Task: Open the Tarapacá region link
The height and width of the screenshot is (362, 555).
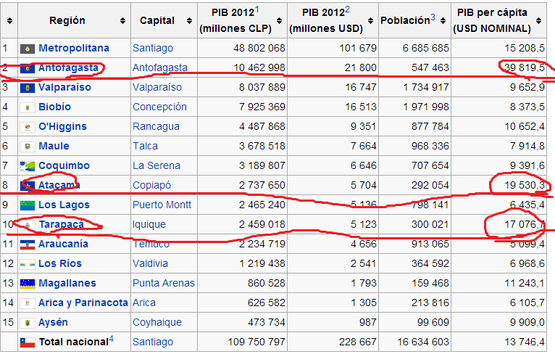Action: (62, 224)
